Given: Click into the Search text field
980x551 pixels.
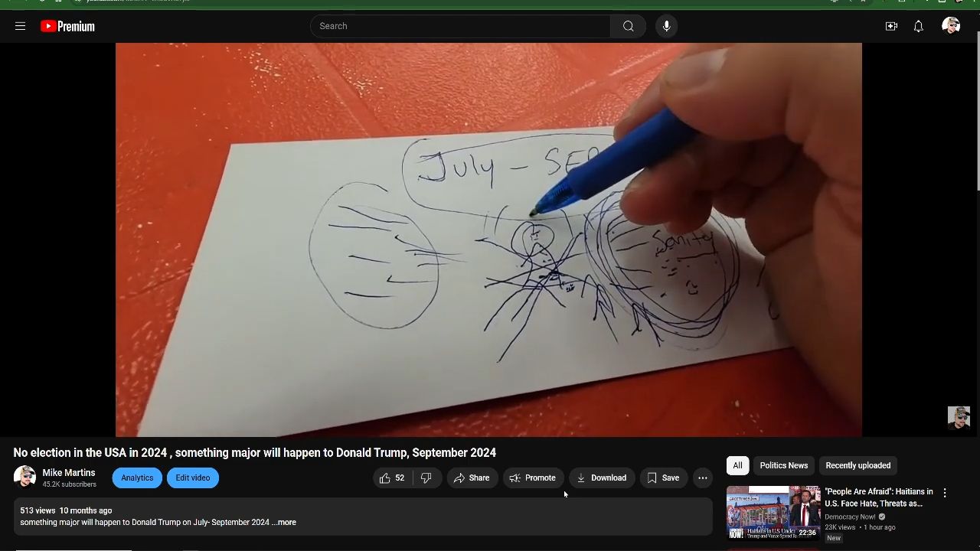Looking at the screenshot, I should (459, 26).
